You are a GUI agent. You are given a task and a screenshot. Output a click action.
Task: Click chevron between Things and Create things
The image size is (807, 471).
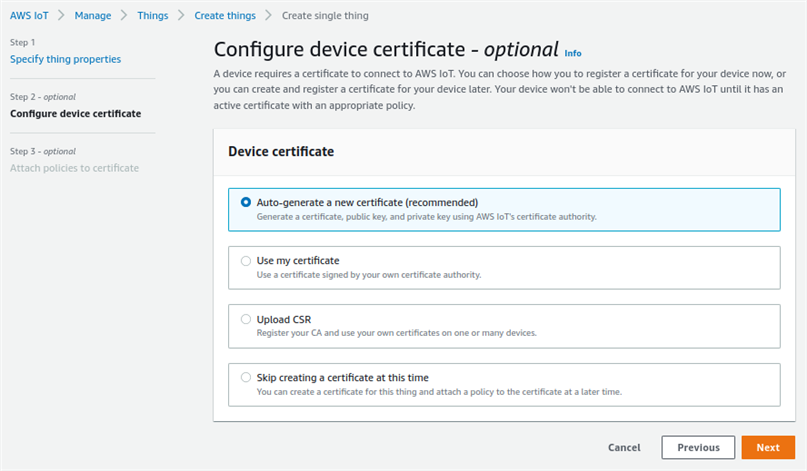[x=181, y=16]
